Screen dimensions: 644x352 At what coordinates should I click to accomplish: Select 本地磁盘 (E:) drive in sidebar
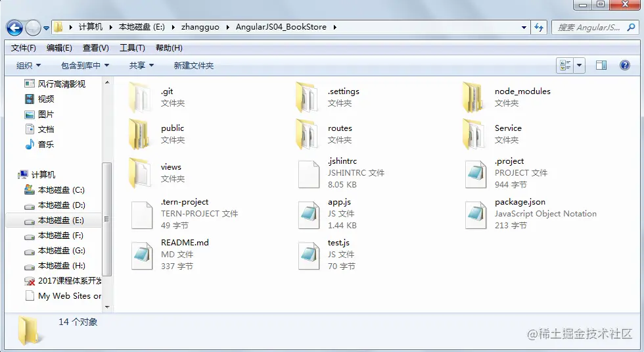[53, 220]
